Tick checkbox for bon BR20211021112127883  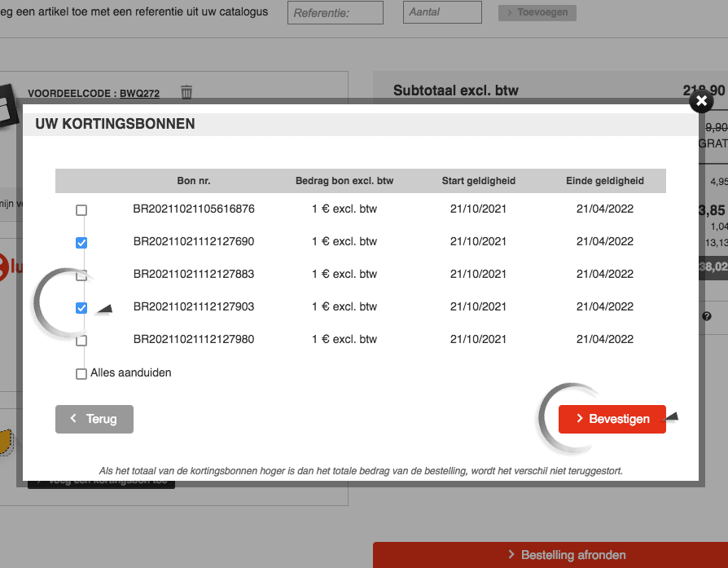tap(81, 275)
